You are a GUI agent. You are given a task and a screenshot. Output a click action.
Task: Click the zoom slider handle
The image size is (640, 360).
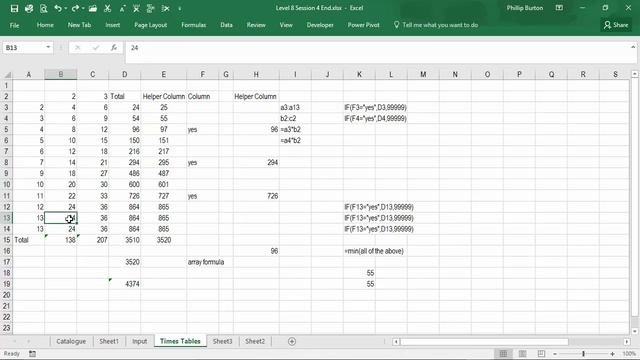pos(584,354)
